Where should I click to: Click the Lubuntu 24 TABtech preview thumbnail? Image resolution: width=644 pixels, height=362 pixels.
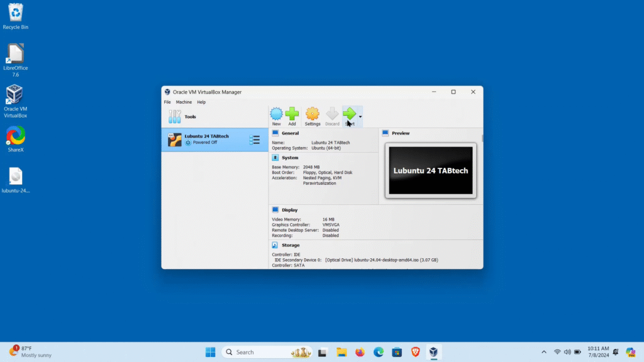tap(431, 170)
